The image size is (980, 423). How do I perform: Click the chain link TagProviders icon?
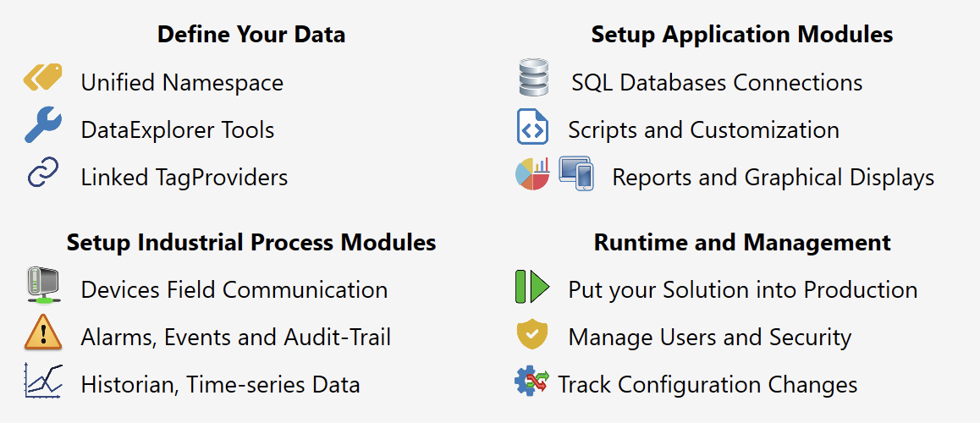(x=42, y=174)
